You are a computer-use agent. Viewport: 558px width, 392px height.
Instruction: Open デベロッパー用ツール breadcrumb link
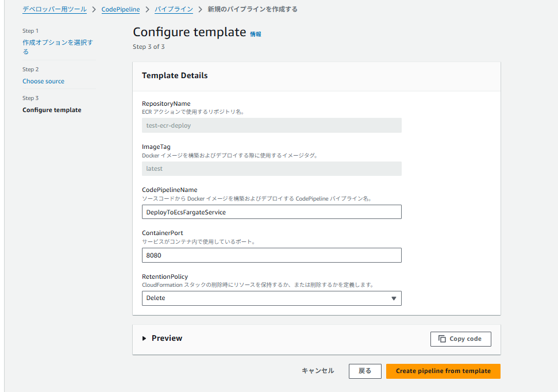[55, 9]
